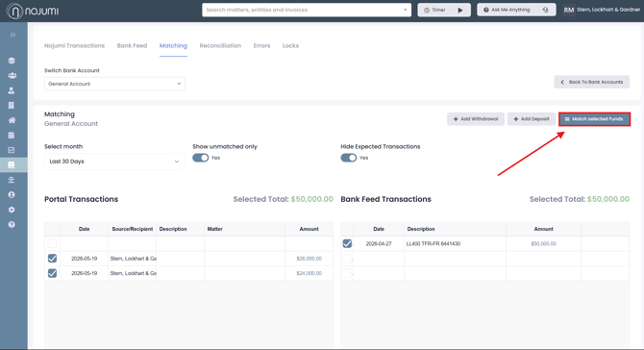Open the home sidebar icon

[12, 120]
